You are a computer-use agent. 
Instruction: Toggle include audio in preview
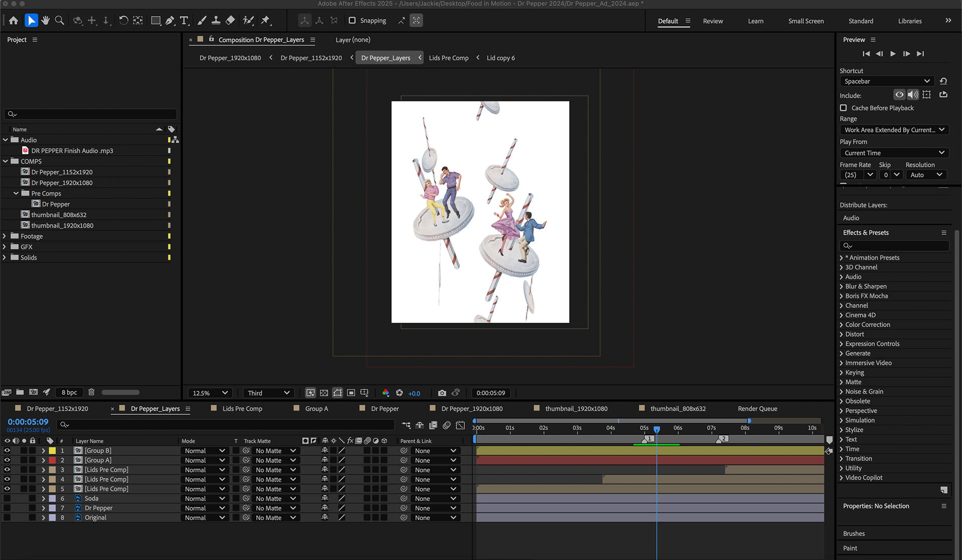tap(913, 95)
